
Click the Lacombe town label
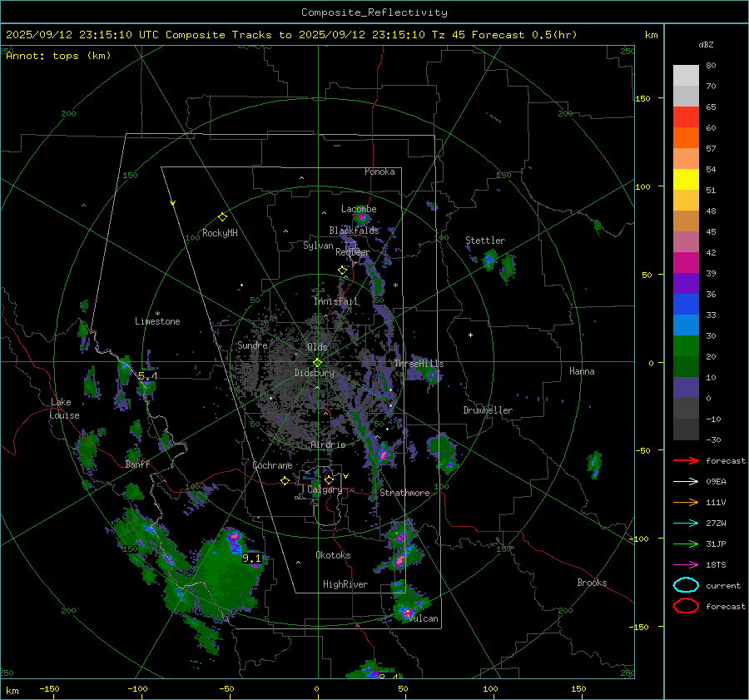[x=359, y=209]
